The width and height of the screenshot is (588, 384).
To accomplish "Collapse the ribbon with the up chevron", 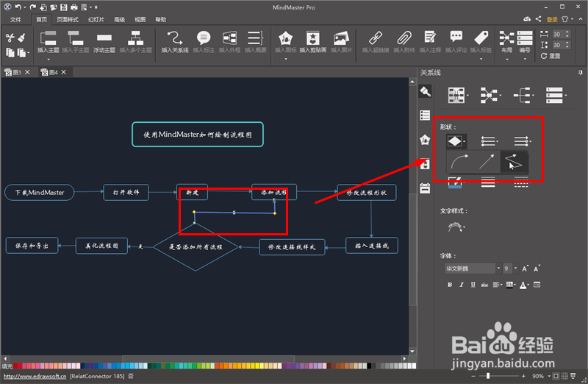I will pos(581,19).
